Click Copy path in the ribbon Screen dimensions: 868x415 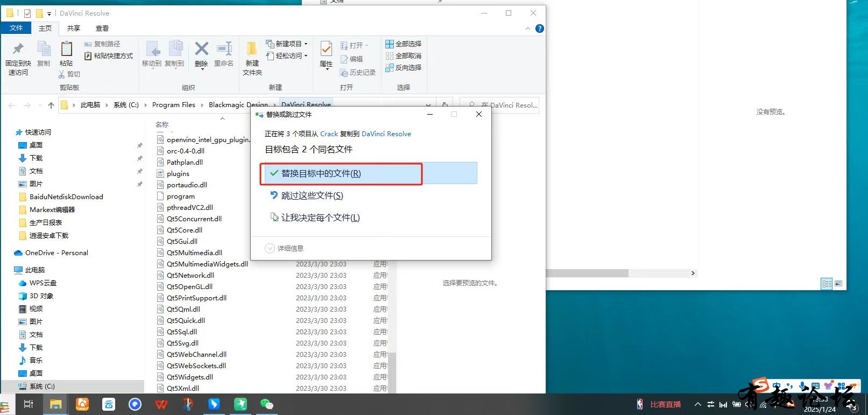pyautogui.click(x=102, y=44)
